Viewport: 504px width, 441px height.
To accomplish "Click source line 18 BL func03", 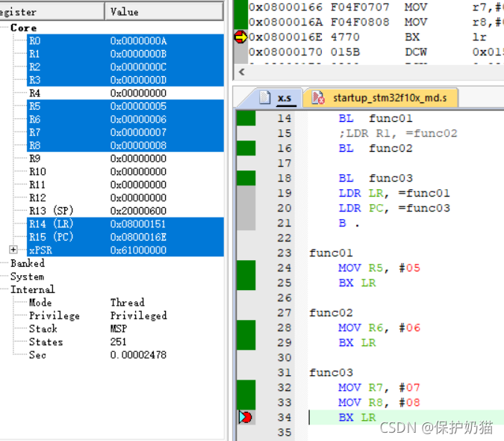I will (376, 178).
